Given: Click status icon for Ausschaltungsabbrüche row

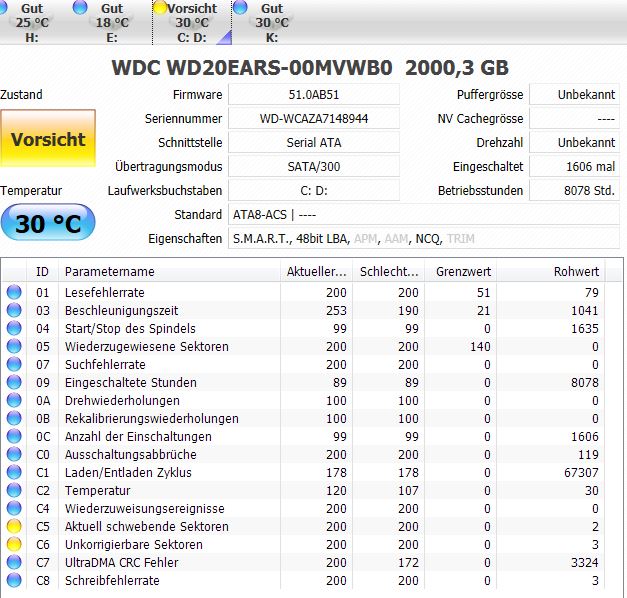Looking at the screenshot, I should (x=14, y=454).
